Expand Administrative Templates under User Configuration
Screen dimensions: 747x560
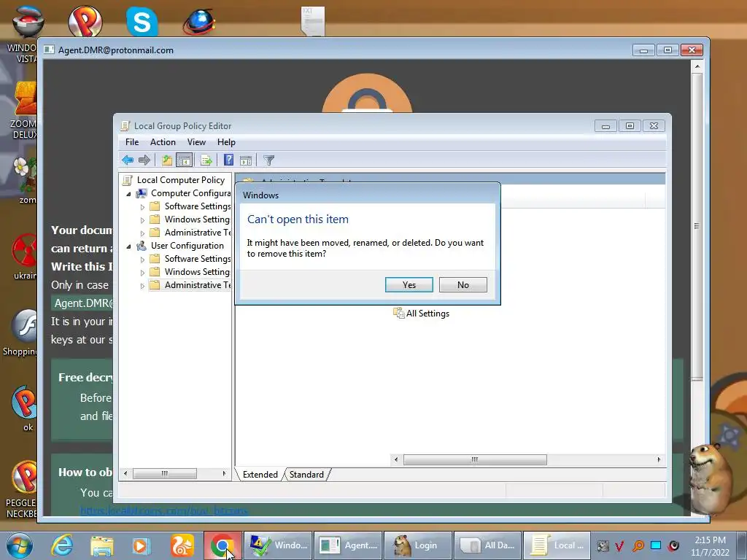coord(142,286)
